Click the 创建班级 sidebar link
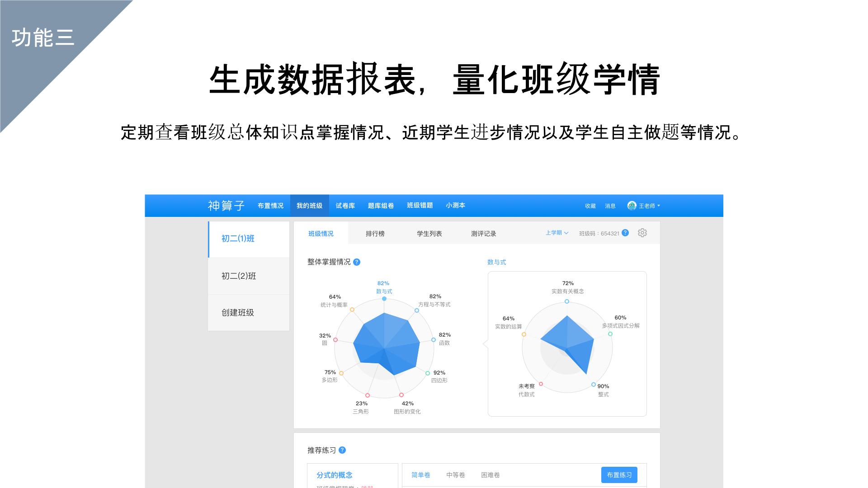Screen dimensions: 868x488 (x=238, y=313)
